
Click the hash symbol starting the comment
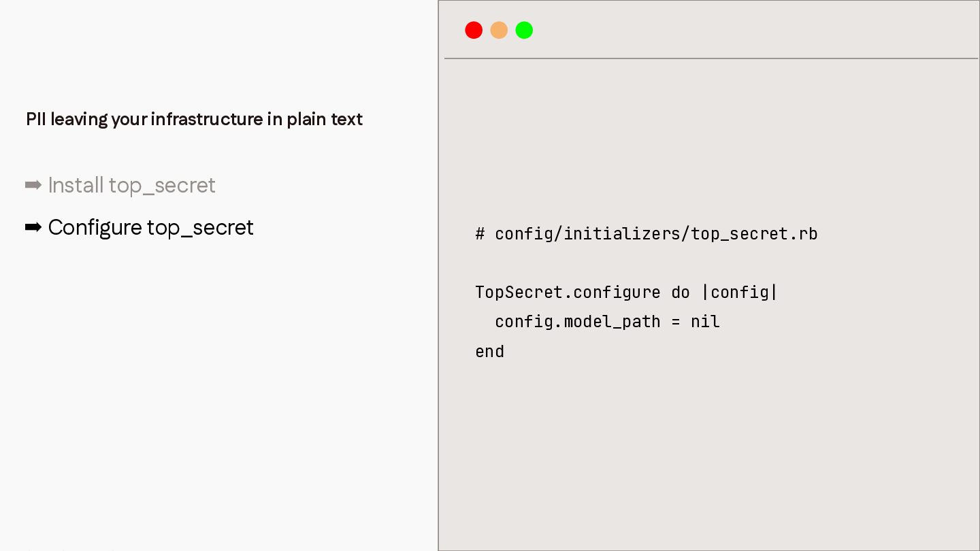(x=480, y=234)
